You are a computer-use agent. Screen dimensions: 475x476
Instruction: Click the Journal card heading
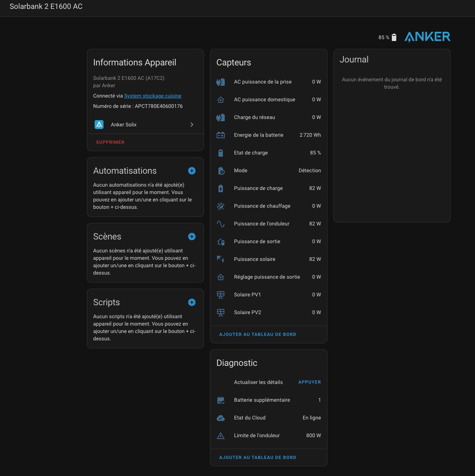[354, 59]
